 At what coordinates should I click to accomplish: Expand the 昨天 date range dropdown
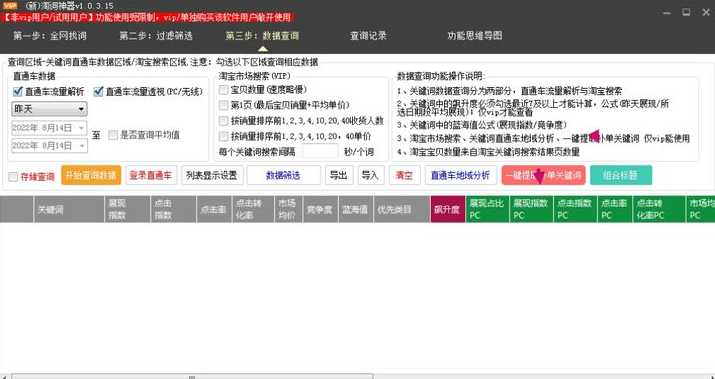49,109
